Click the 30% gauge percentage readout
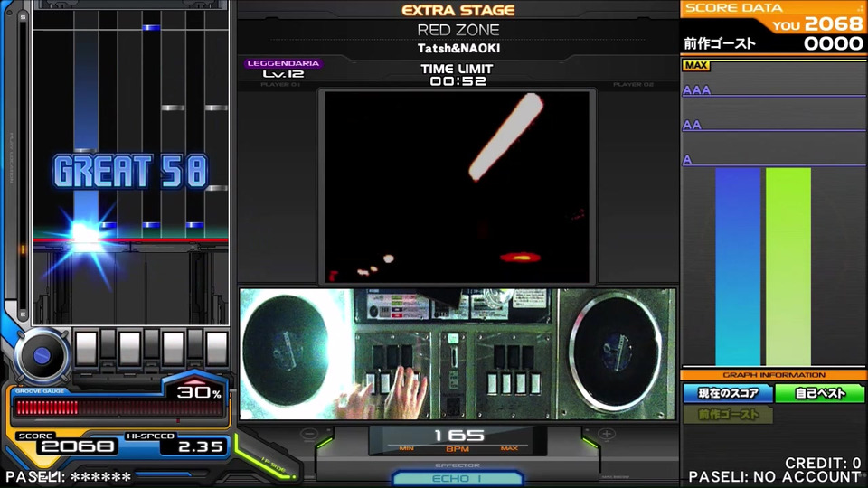Image resolution: width=868 pixels, height=488 pixels. coord(199,393)
